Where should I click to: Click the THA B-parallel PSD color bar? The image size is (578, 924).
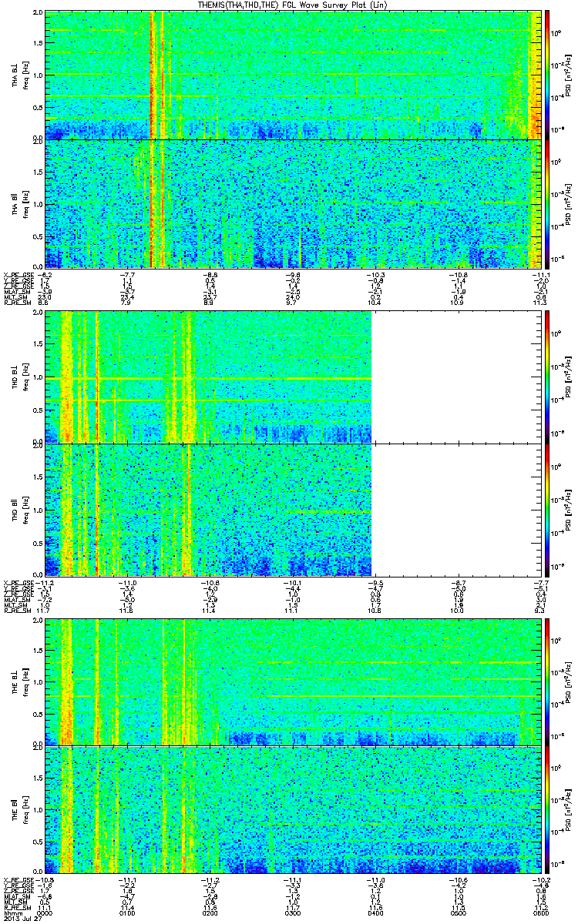[548, 203]
